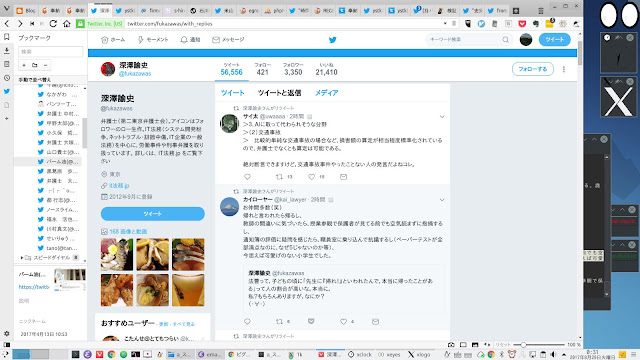Create new bookmark folder icon
The height and width of the screenshot is (360, 640).
coord(35,65)
